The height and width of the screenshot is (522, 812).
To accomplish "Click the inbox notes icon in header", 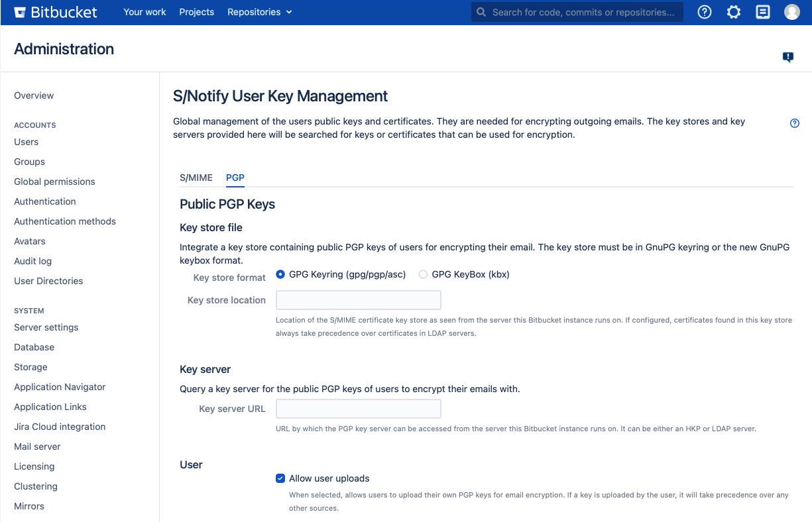I will click(763, 12).
